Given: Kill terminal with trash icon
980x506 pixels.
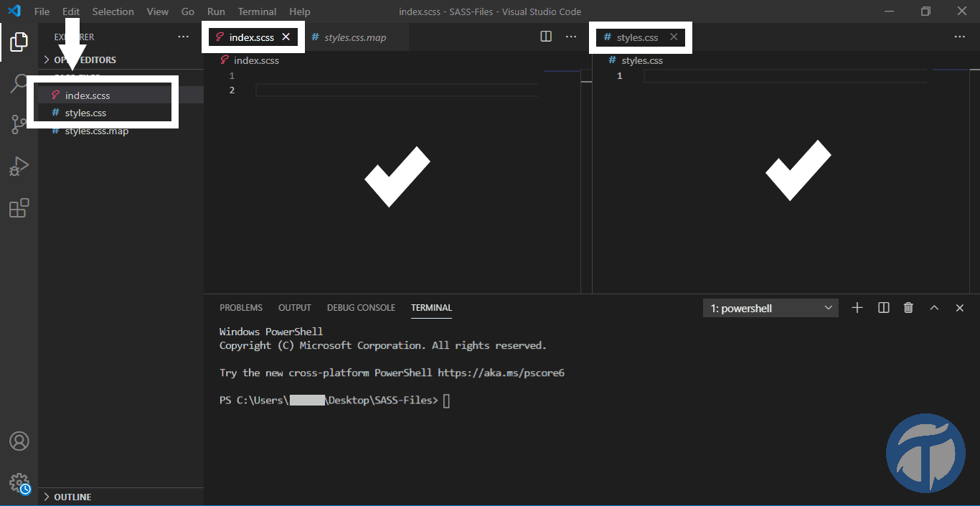Looking at the screenshot, I should pyautogui.click(x=908, y=307).
